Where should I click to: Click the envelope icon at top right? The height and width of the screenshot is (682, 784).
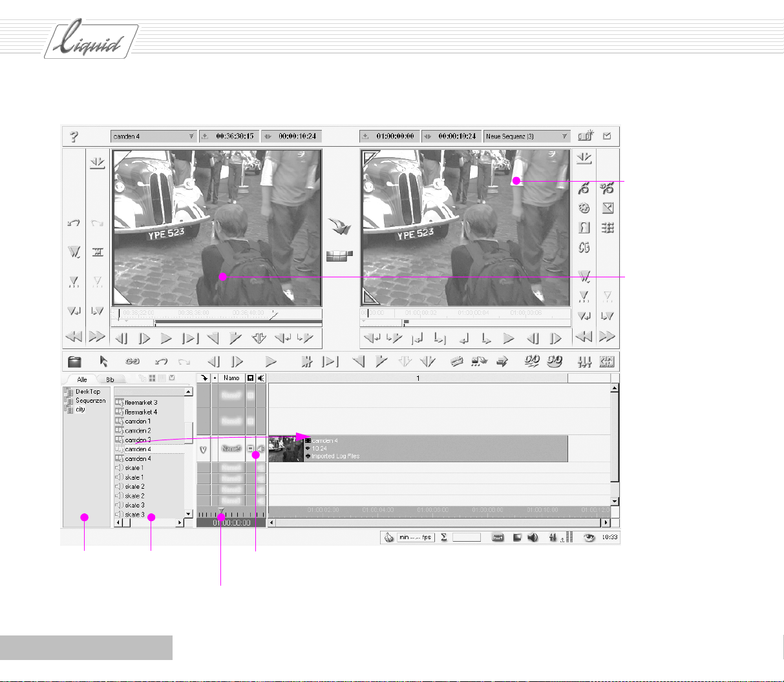(x=607, y=136)
